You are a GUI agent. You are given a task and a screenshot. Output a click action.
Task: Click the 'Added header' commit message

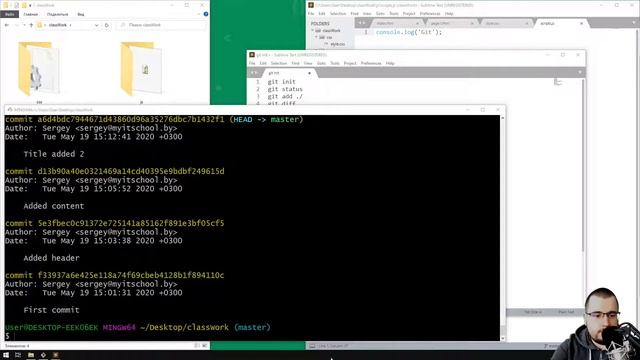[51, 258]
